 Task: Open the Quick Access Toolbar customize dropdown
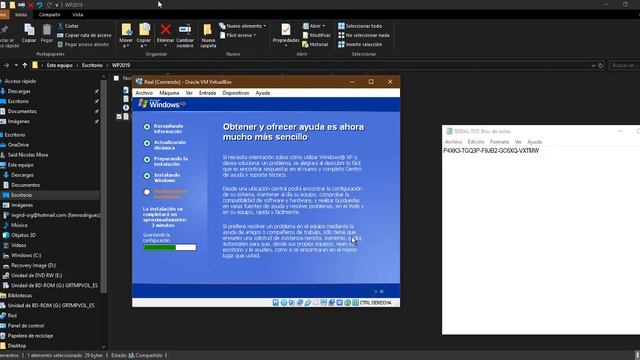click(57, 5)
